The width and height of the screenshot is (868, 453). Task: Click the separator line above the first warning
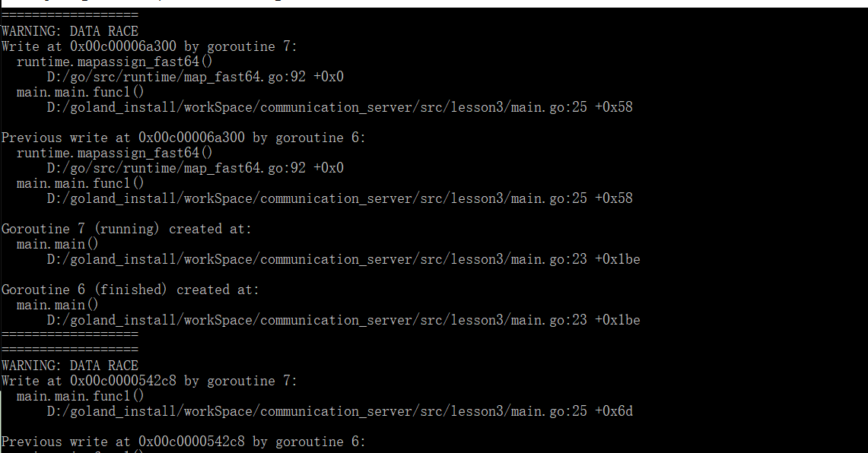click(x=70, y=15)
